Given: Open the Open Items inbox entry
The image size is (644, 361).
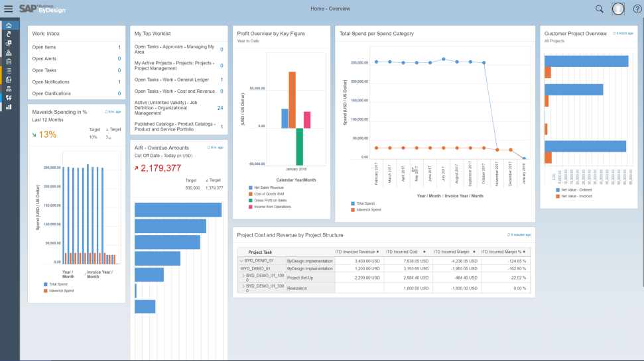Looking at the screenshot, I should pos(44,48).
